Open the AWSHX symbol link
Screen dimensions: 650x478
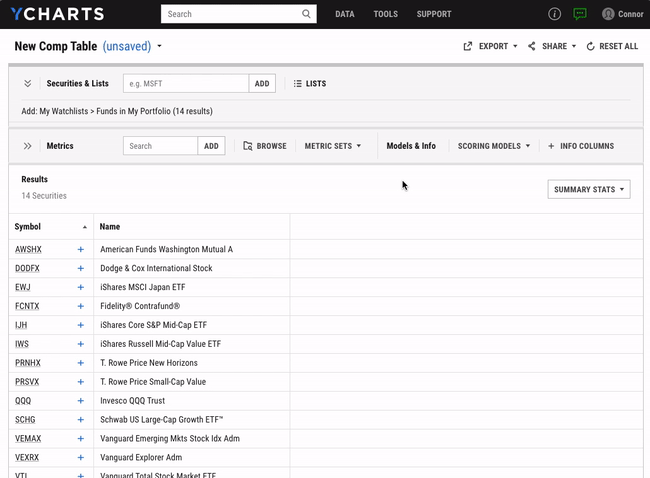point(28,249)
